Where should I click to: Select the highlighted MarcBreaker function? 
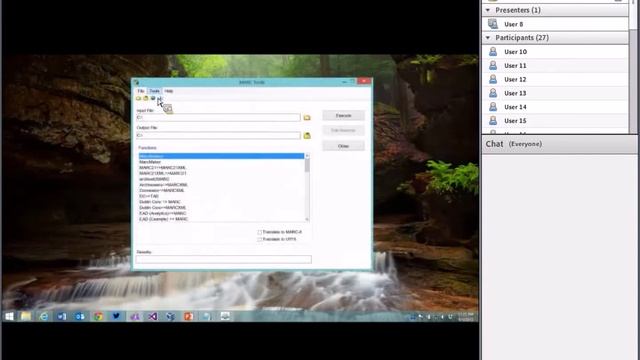(x=221, y=156)
